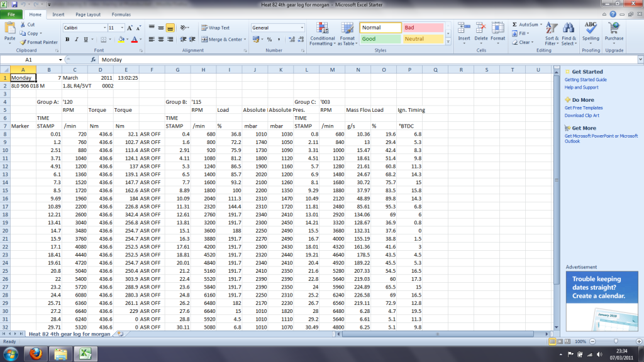
Task: Toggle Bold formatting
Action: coord(67,40)
